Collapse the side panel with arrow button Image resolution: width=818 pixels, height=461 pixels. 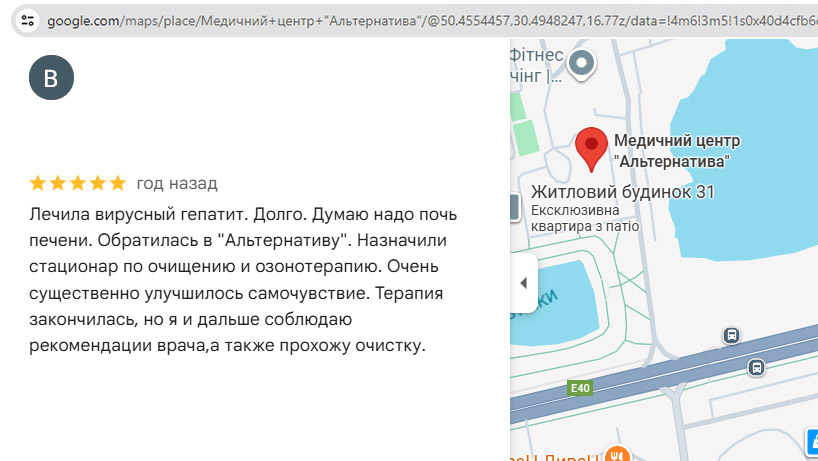pos(524,283)
